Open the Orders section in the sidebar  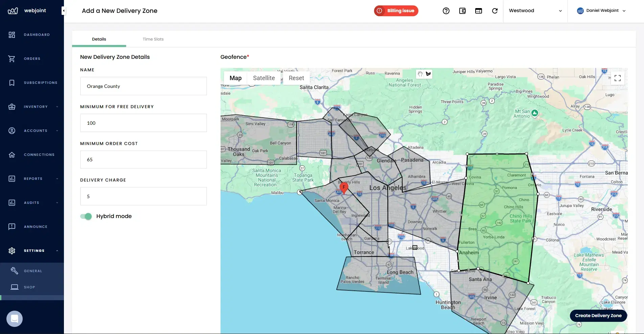pyautogui.click(x=32, y=58)
